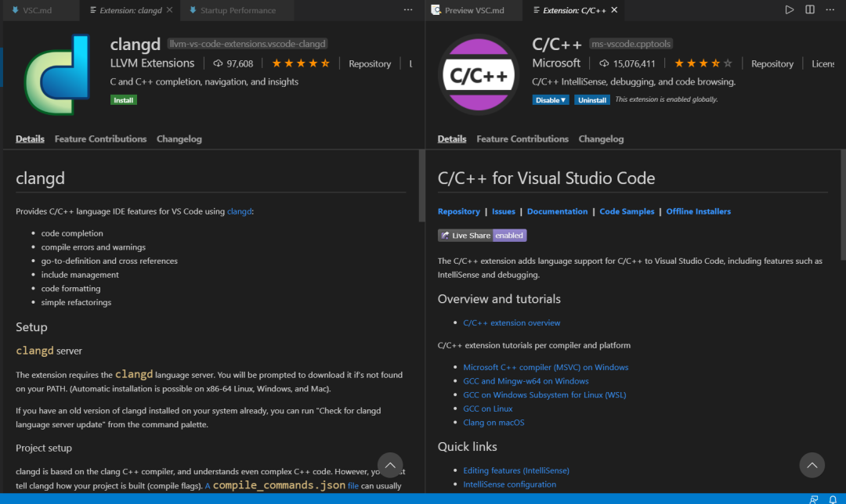The width and height of the screenshot is (846, 504).
Task: Click the C/C++ extension logo
Action: 479,74
